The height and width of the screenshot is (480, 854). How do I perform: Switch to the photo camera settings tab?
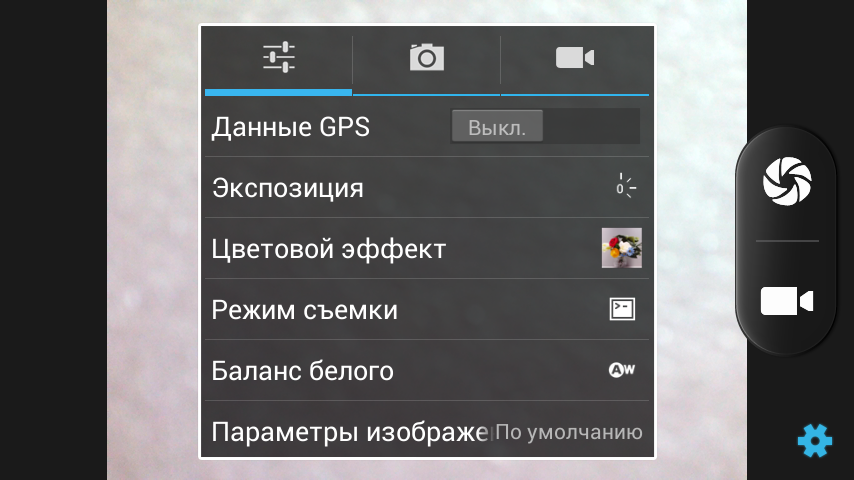426,61
